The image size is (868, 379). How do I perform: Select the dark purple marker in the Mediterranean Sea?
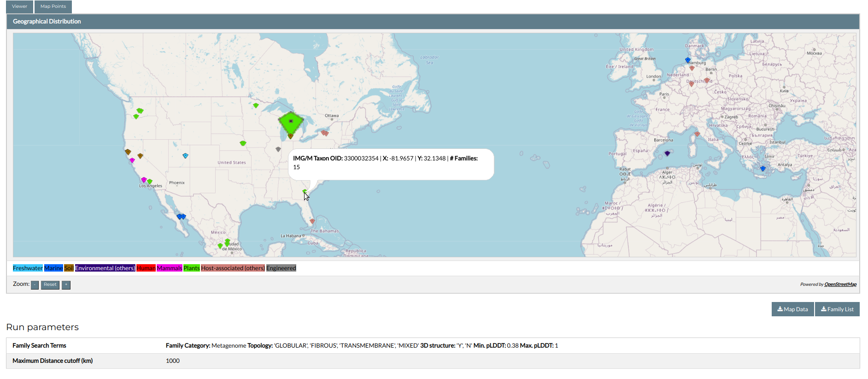(x=667, y=154)
